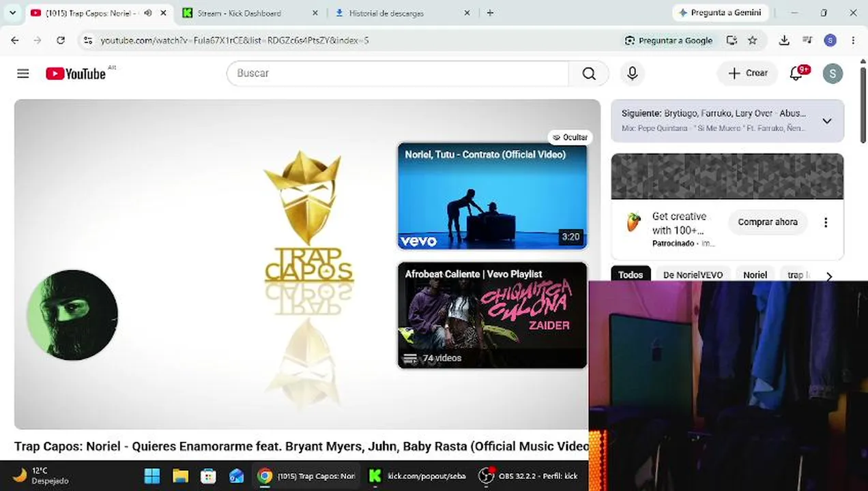
Task: Click Preguntar a Google lens button
Action: coord(669,40)
